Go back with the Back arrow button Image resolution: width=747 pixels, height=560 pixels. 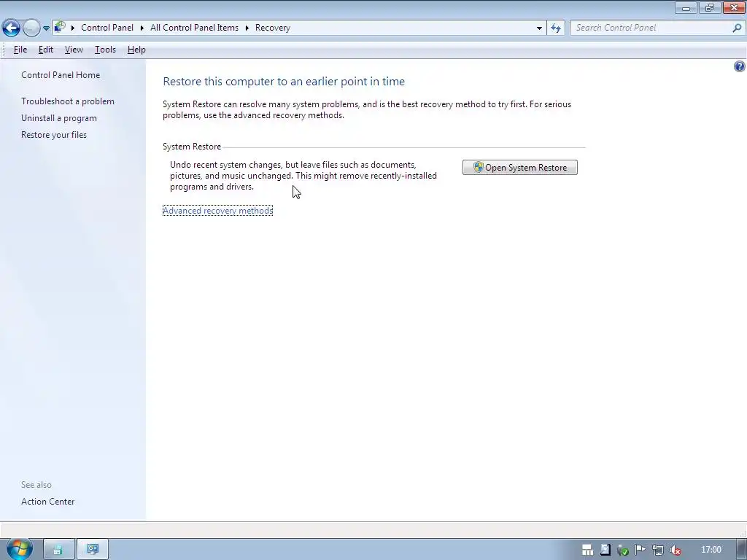pyautogui.click(x=11, y=28)
